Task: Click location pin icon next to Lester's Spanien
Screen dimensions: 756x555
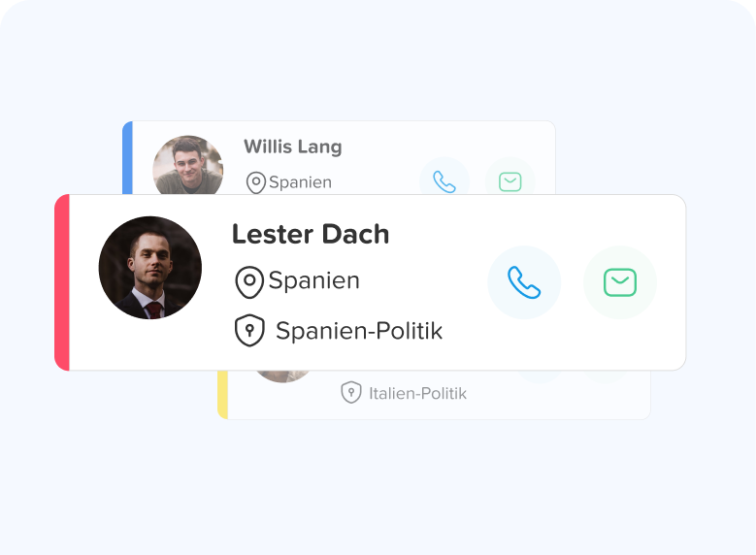Action: coord(249,282)
